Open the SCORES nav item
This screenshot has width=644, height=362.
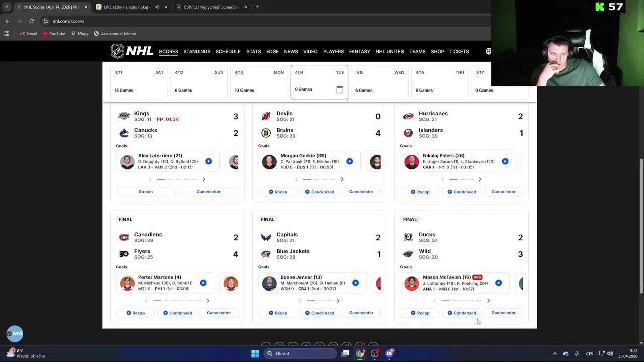pos(169,51)
